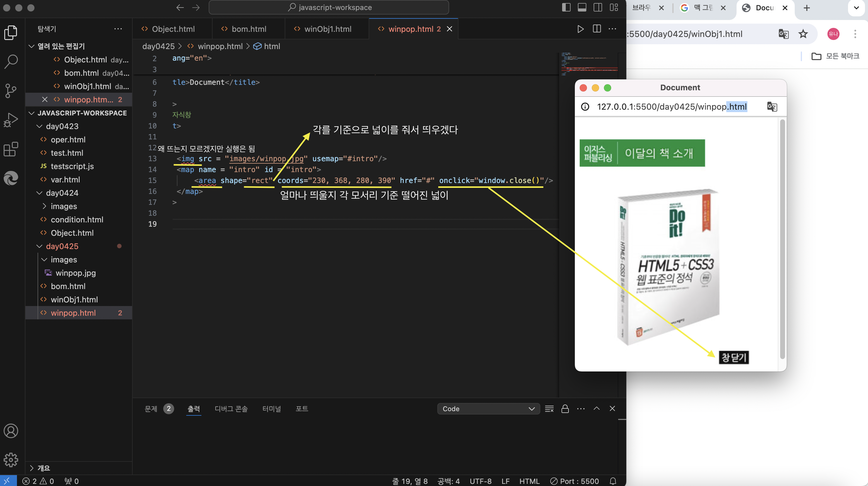868x486 pixels.
Task: Click popup window's vertical scrollbar
Action: 782,239
